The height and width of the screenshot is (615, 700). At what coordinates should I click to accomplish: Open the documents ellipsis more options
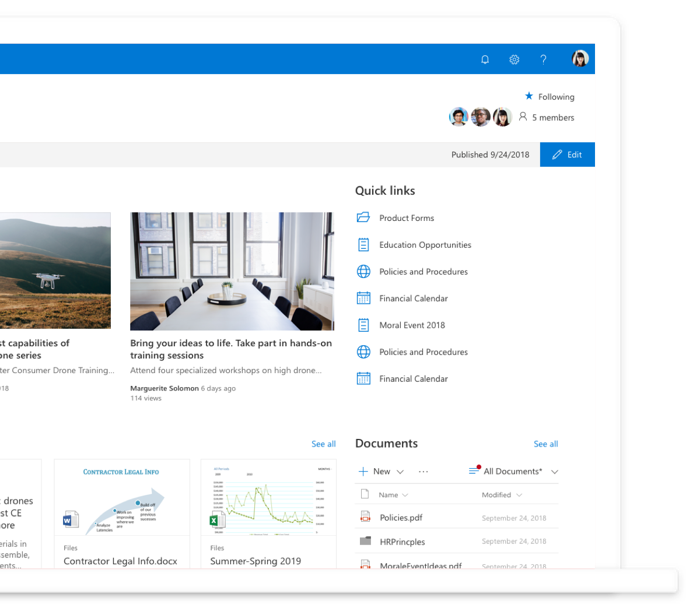(423, 472)
